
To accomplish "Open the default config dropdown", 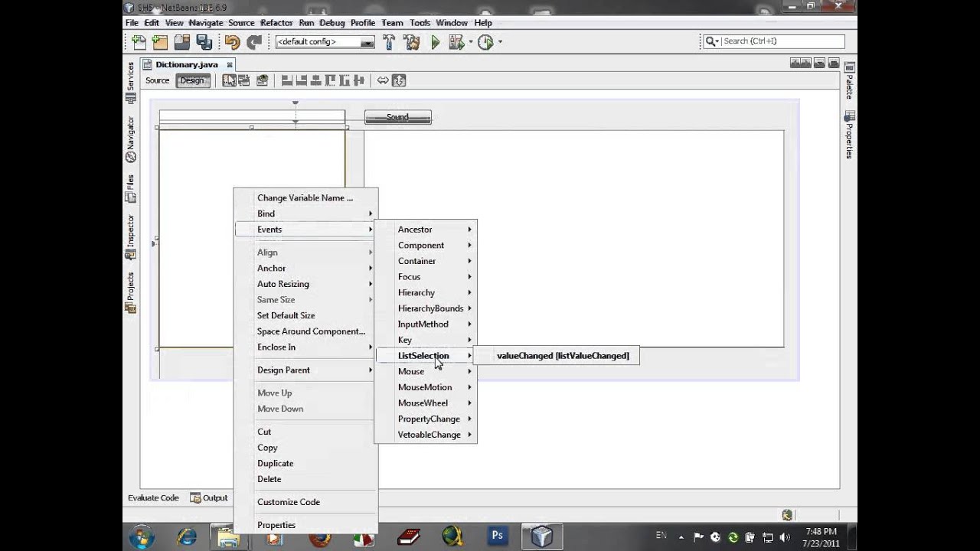I will pyautogui.click(x=325, y=42).
